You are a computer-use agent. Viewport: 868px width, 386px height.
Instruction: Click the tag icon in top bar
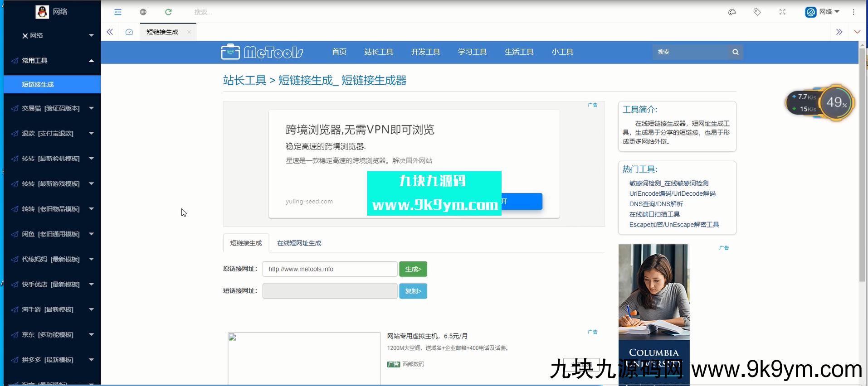click(757, 12)
